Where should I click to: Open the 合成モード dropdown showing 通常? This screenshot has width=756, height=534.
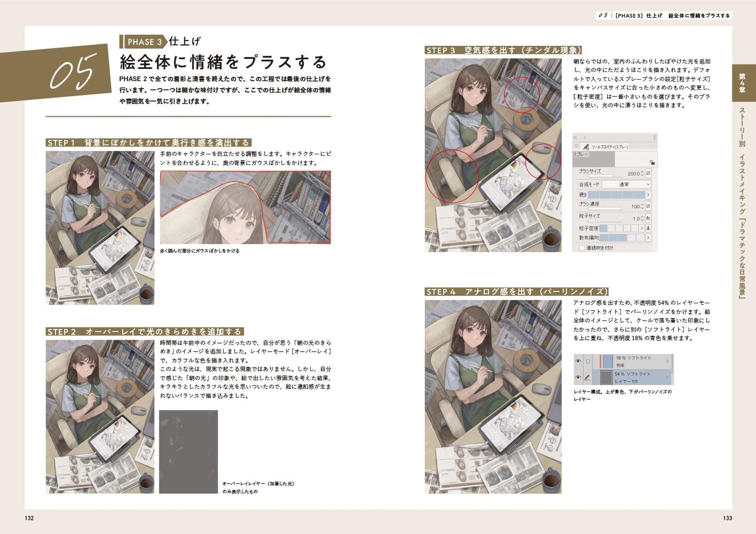pyautogui.click(x=626, y=184)
